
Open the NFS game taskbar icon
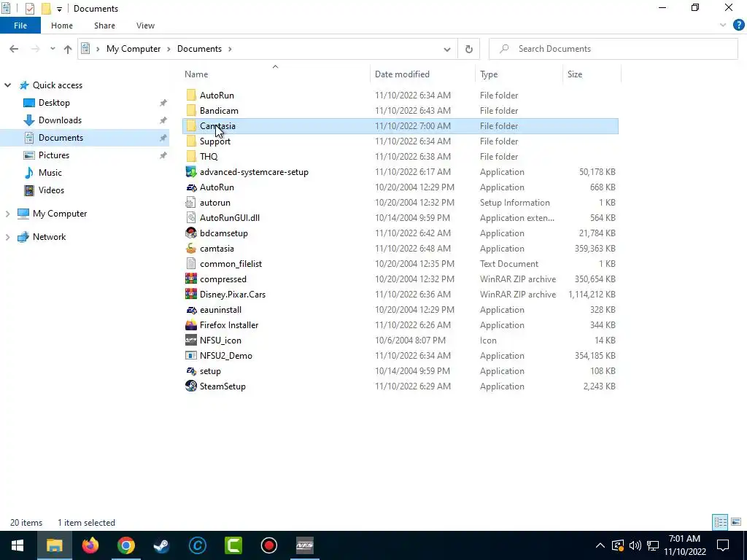[x=304, y=545]
